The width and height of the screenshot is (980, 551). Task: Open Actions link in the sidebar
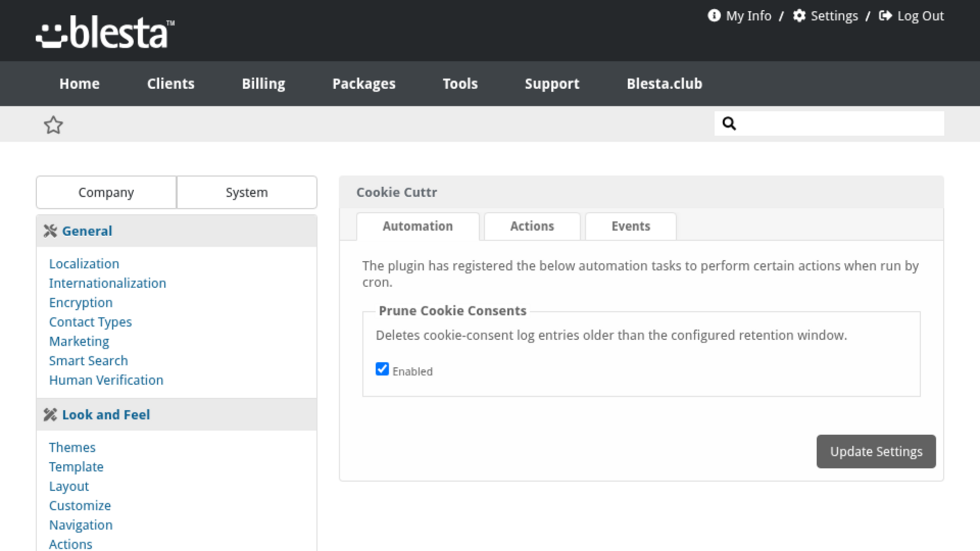70,544
